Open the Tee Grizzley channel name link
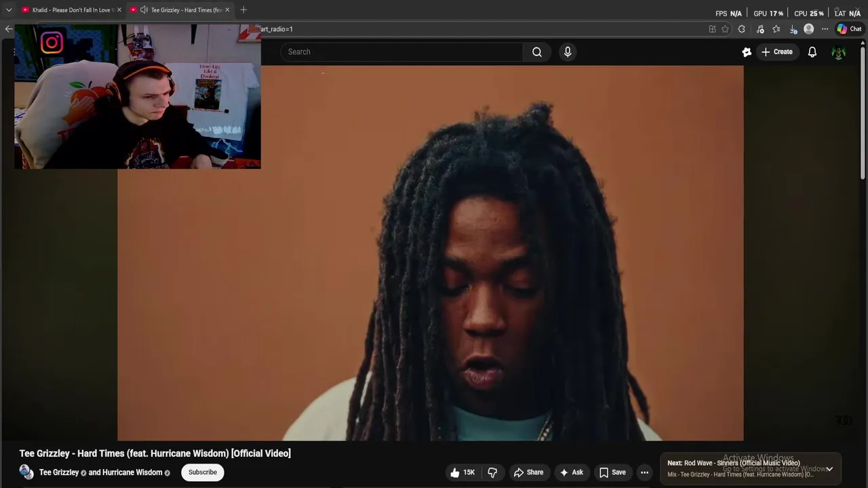This screenshot has width=868, height=488. pyautogui.click(x=59, y=472)
